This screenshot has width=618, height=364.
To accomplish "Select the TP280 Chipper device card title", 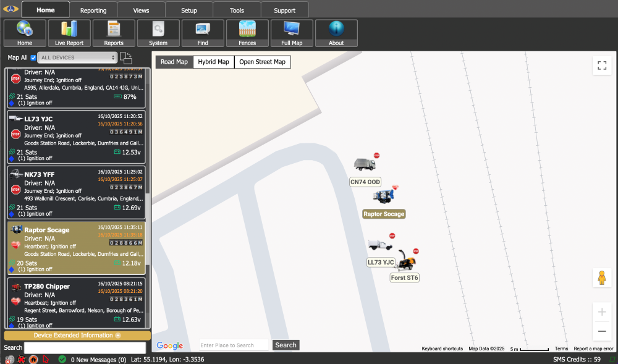I will tap(47, 286).
